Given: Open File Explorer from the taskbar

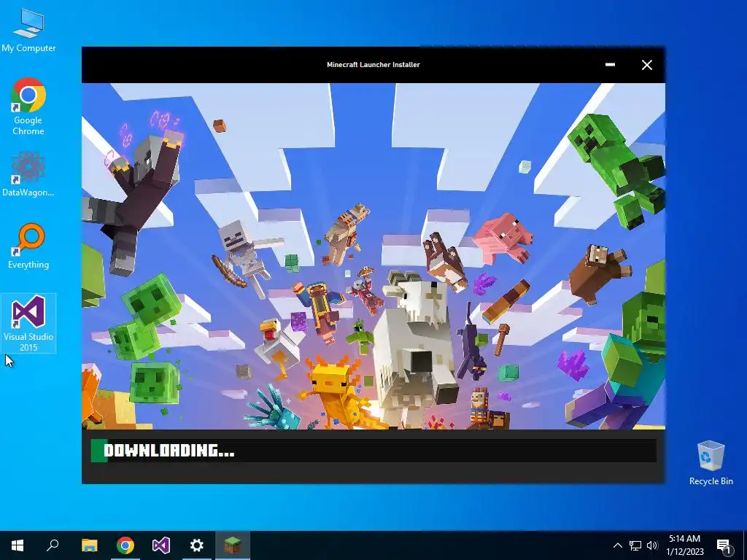Looking at the screenshot, I should [89, 545].
